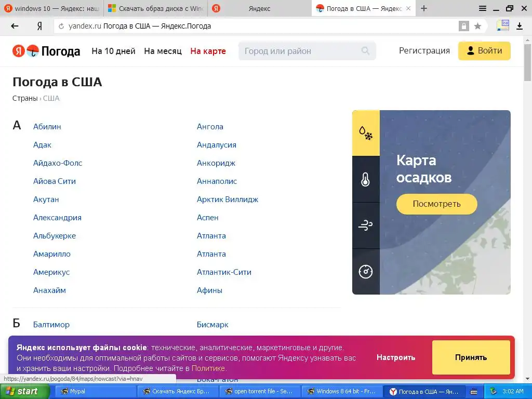
Task: Switch to the 'Яндекс' tab
Action: 259,8
